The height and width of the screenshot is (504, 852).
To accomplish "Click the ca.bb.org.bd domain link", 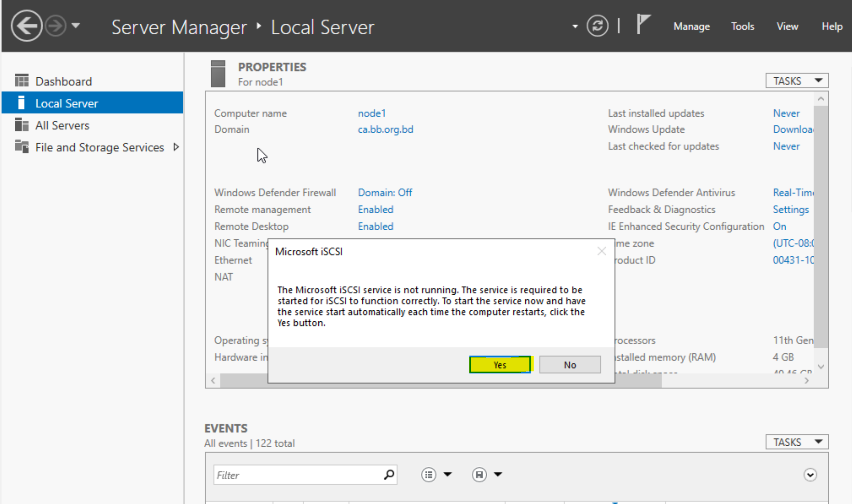I will tap(386, 130).
